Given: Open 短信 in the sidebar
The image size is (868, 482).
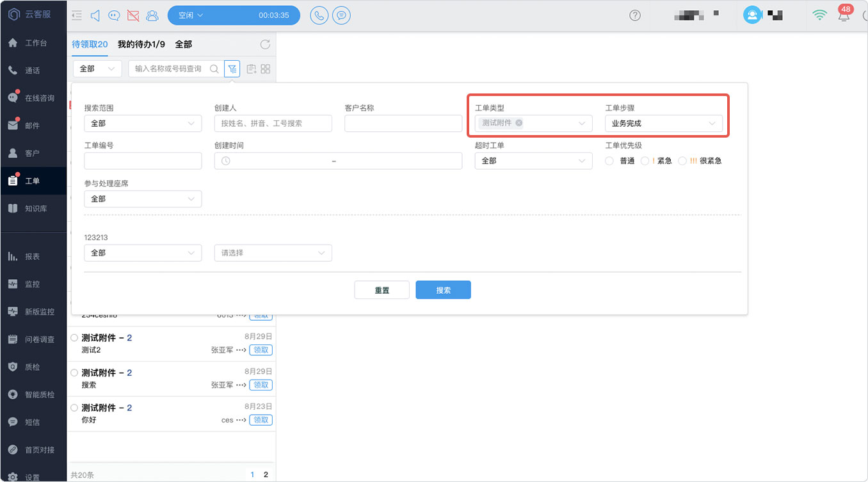Looking at the screenshot, I should (x=33, y=422).
